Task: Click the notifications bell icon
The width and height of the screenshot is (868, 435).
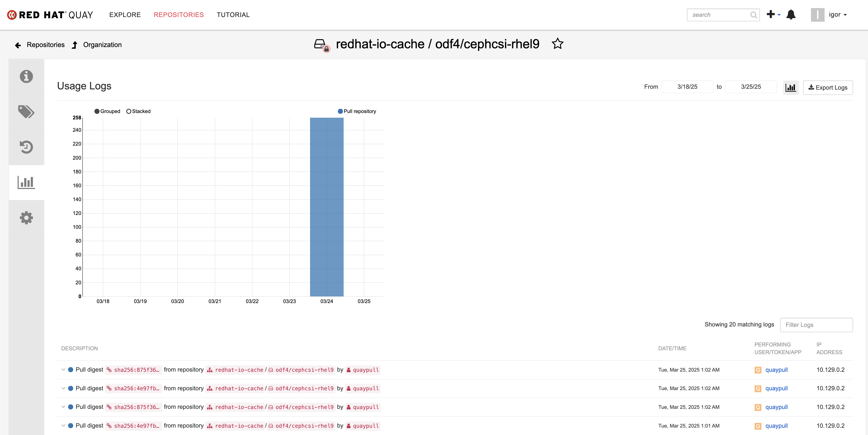Action: pos(791,15)
